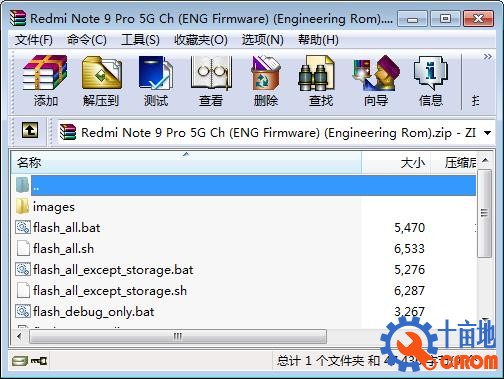Viewport: 504px width, 379px height.
Task: Close the WinRAR window
Action: [x=478, y=19]
